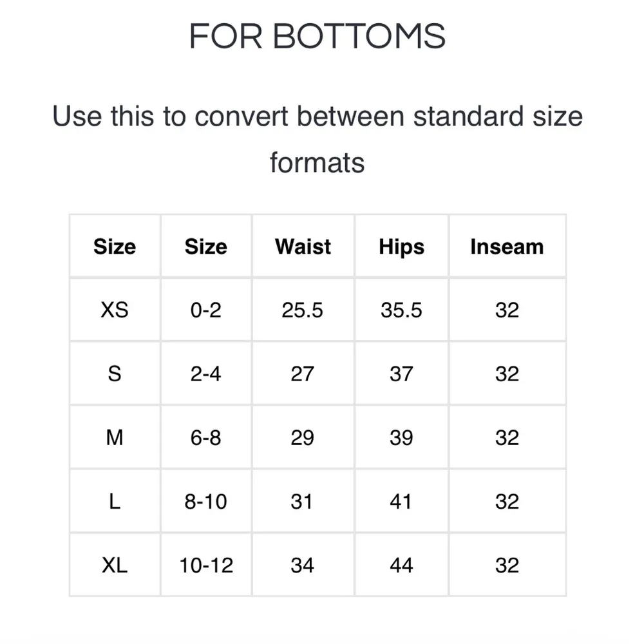Click the 35.5 hips measurement

pyautogui.click(x=401, y=310)
